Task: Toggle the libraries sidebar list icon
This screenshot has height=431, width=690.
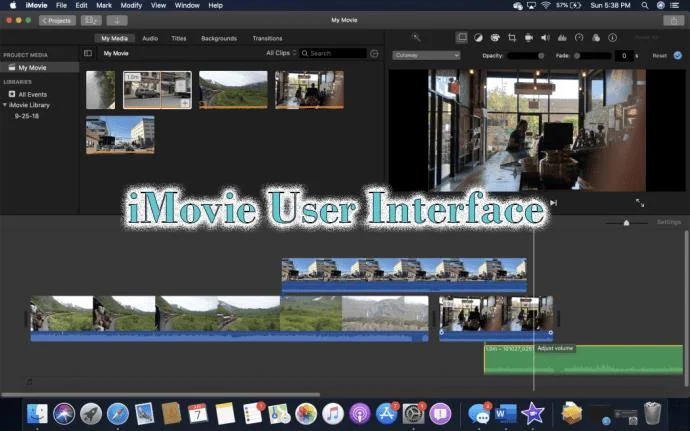Action: 88,53
